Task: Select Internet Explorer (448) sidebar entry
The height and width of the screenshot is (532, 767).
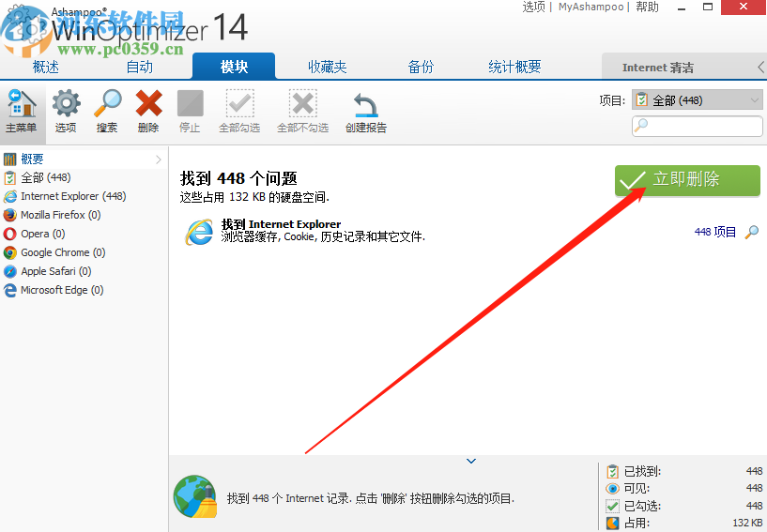Action: [65, 196]
